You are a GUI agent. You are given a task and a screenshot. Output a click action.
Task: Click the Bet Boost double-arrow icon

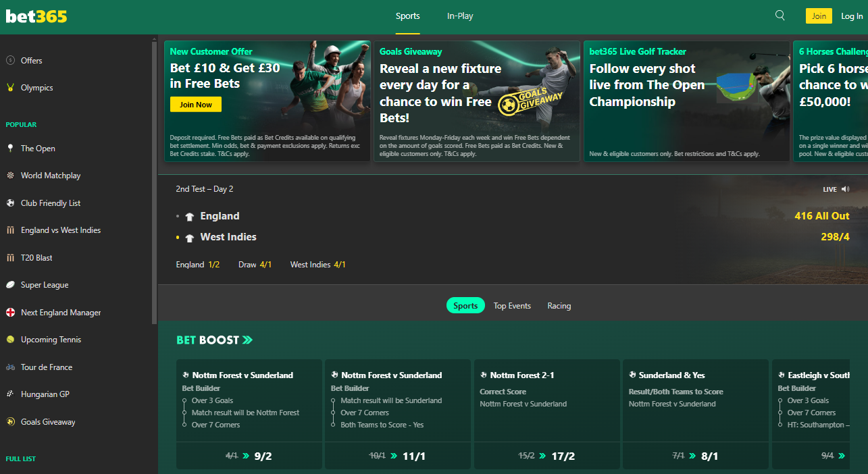(248, 340)
